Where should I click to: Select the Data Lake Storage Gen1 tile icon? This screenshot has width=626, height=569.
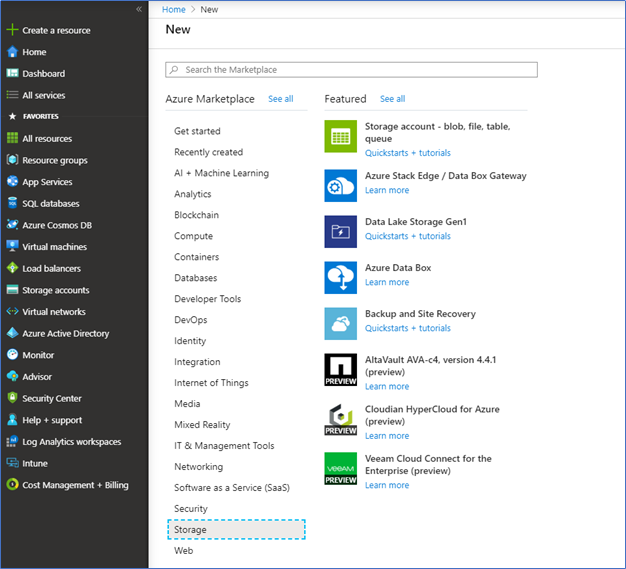pos(341,232)
